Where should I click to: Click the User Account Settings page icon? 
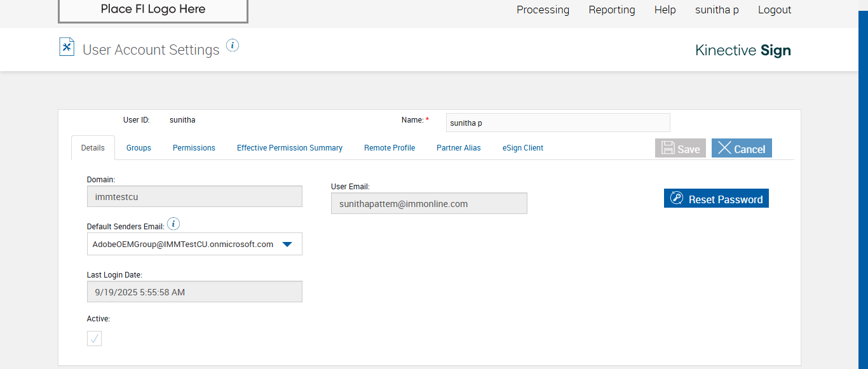click(67, 47)
